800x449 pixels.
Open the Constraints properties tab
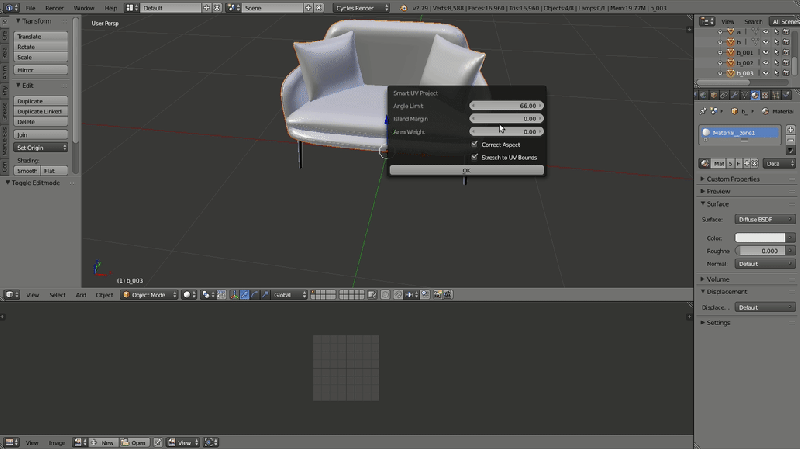pyautogui.click(x=724, y=95)
